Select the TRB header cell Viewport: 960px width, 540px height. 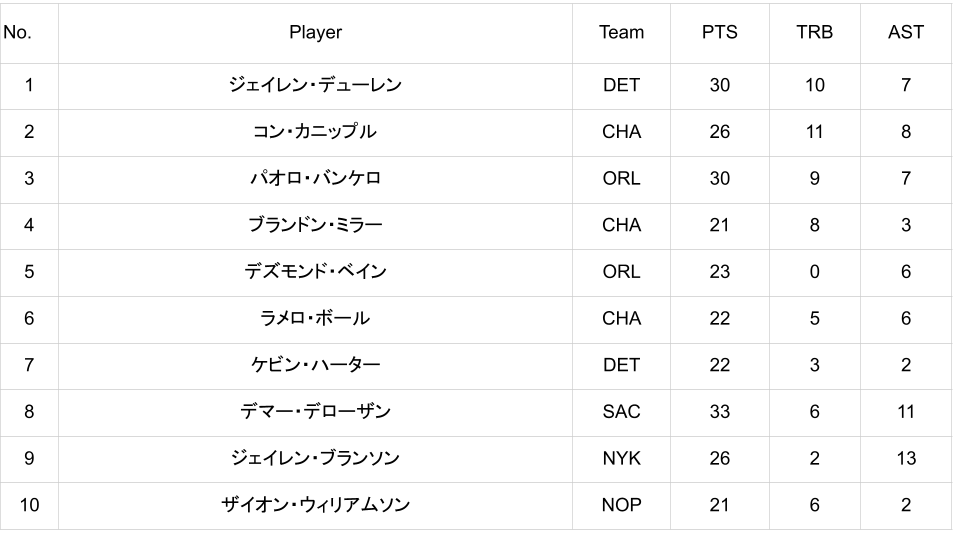[x=814, y=33]
